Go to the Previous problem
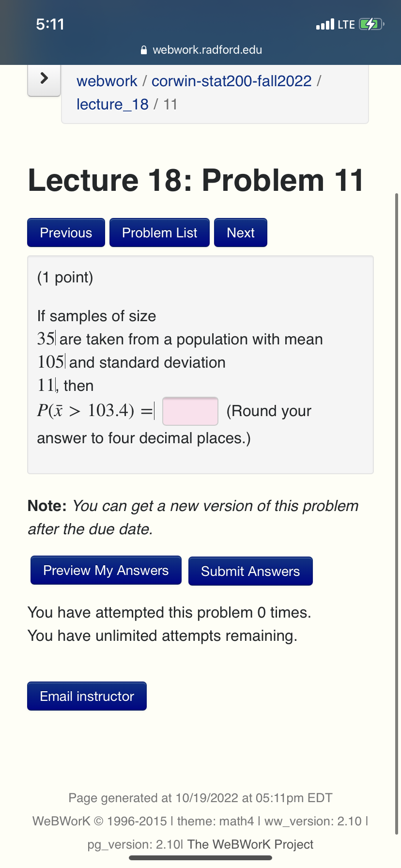This screenshot has height=868, width=401. [x=66, y=232]
